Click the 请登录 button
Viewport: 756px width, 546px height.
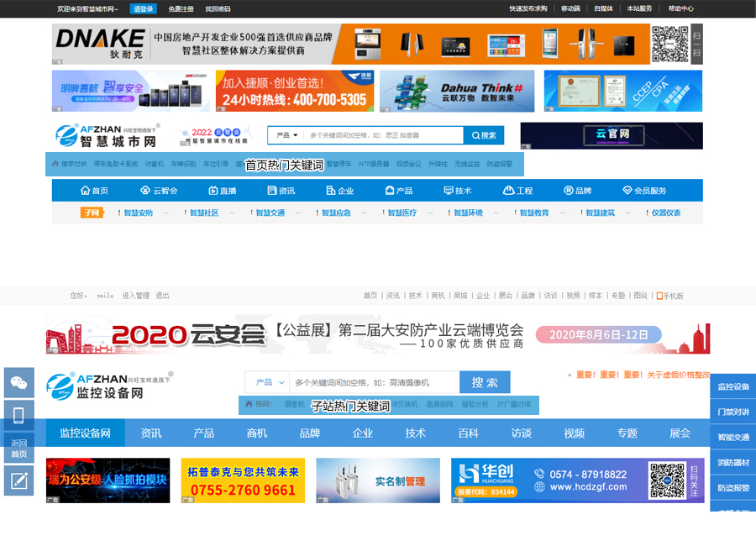pyautogui.click(x=143, y=8)
